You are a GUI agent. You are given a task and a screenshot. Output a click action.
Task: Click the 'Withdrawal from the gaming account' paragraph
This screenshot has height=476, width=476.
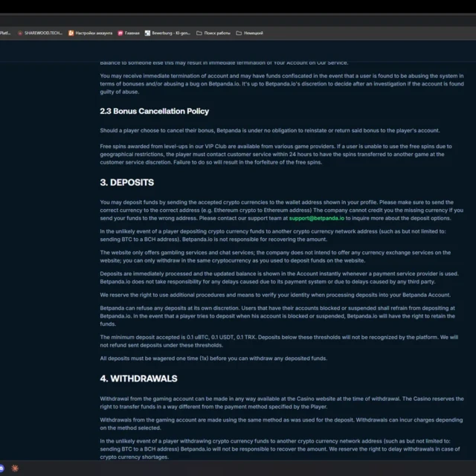click(282, 403)
